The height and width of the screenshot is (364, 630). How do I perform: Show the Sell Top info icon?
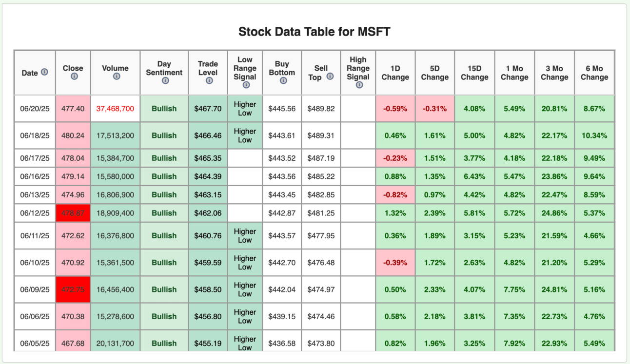click(330, 77)
